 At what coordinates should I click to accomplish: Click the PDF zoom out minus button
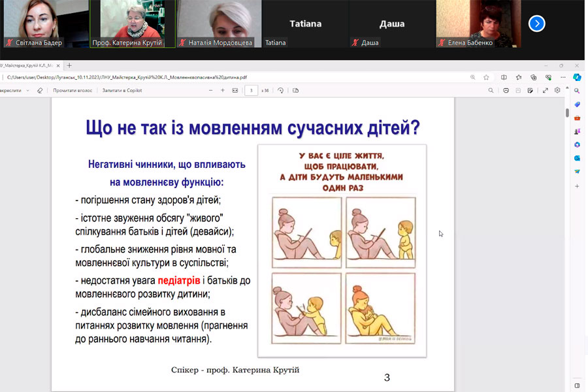pyautogui.click(x=210, y=90)
